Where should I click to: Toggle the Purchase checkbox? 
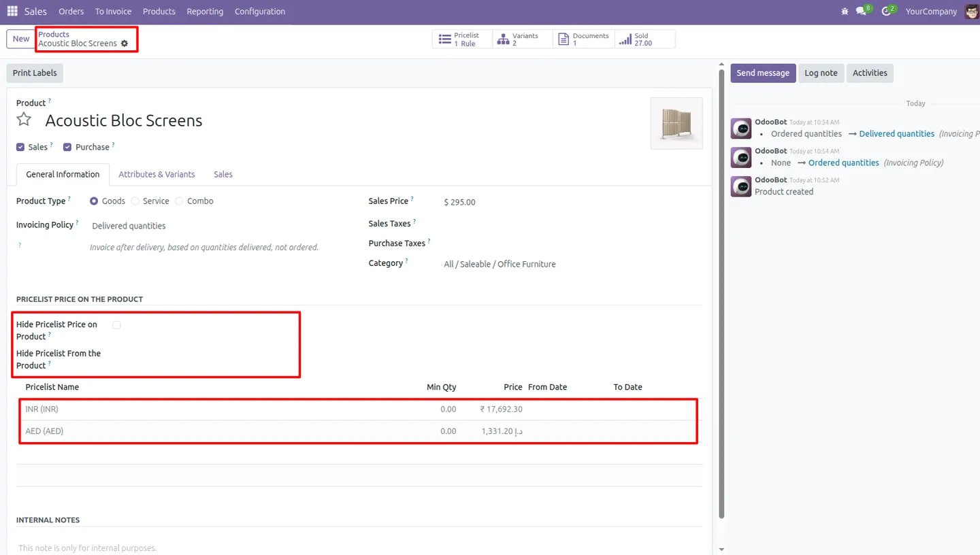click(x=67, y=147)
